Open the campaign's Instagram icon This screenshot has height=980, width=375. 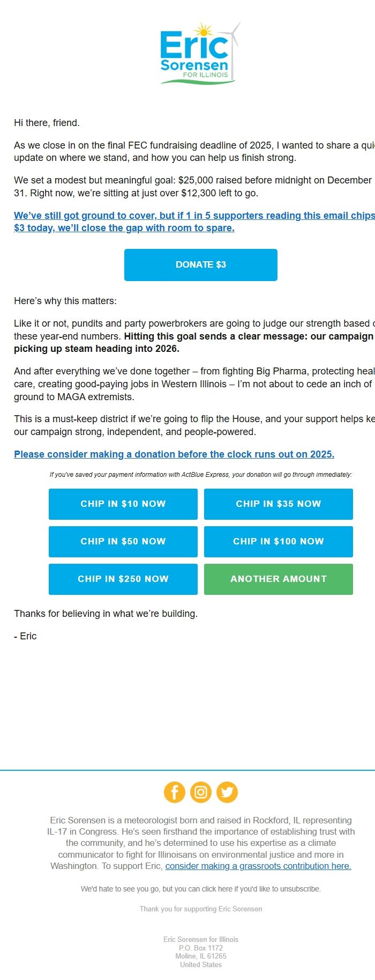[x=201, y=792]
